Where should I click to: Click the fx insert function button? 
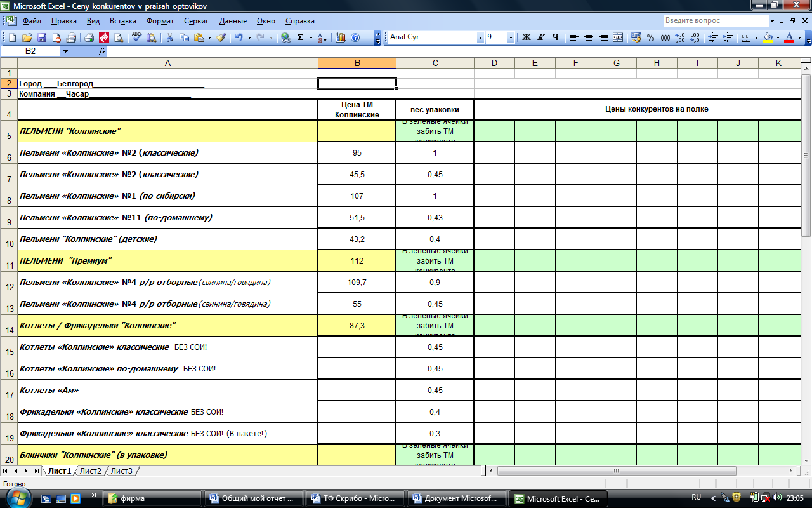pyautogui.click(x=102, y=51)
